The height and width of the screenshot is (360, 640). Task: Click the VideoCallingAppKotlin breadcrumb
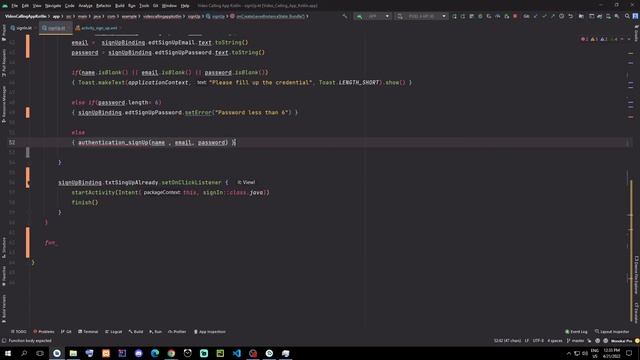(25, 16)
